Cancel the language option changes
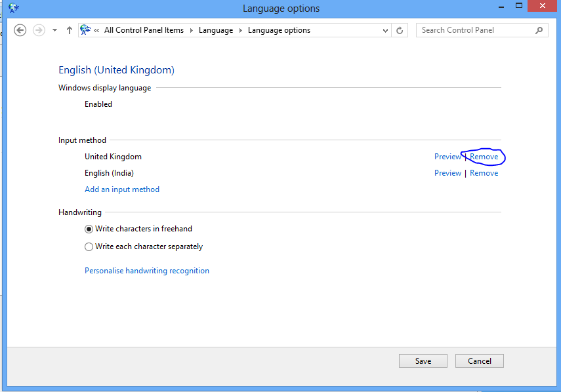561x392 pixels. 480,361
